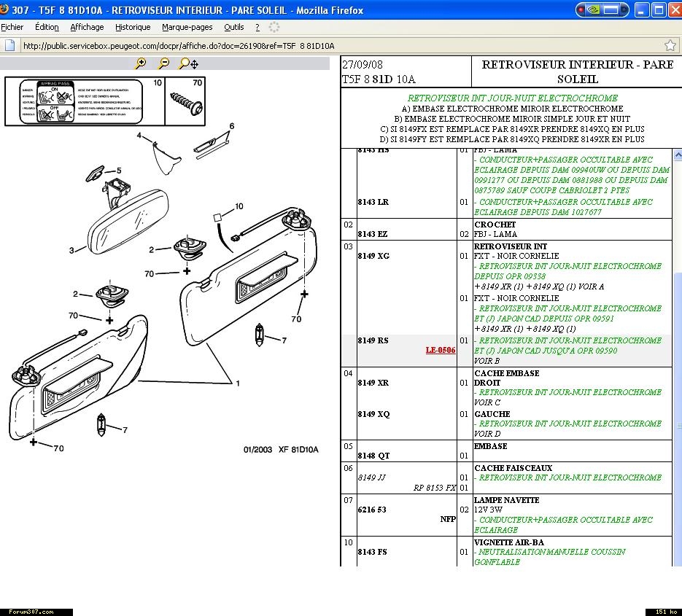The height and width of the screenshot is (616, 682).
Task: Click the RP 8153 FX replacement reference
Action: (x=435, y=488)
